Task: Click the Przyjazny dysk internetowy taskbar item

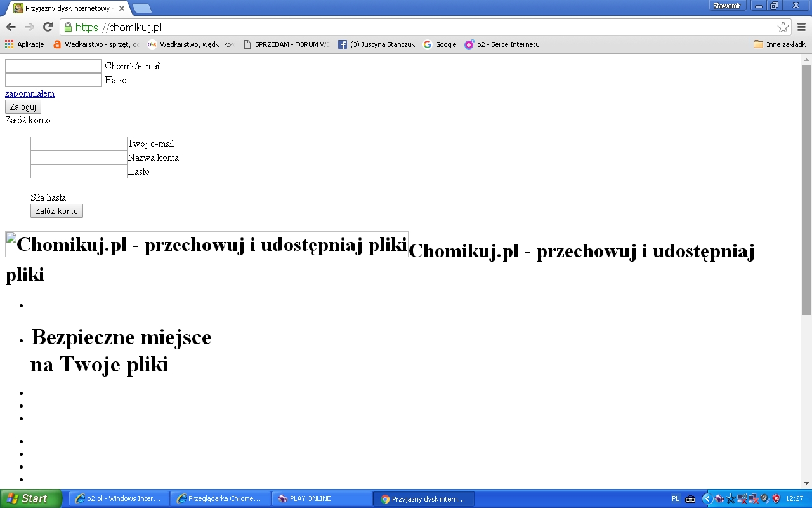Action: point(423,498)
